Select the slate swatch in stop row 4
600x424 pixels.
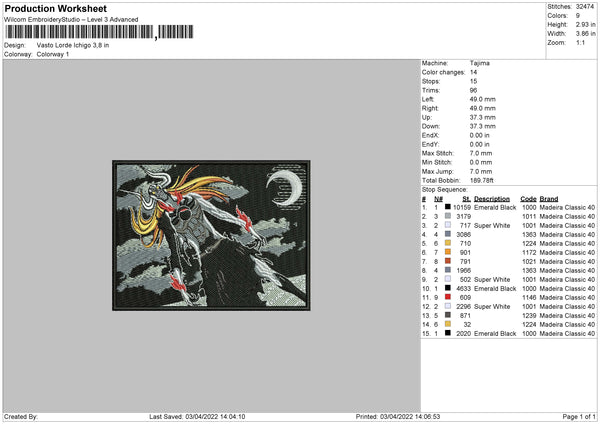point(448,234)
